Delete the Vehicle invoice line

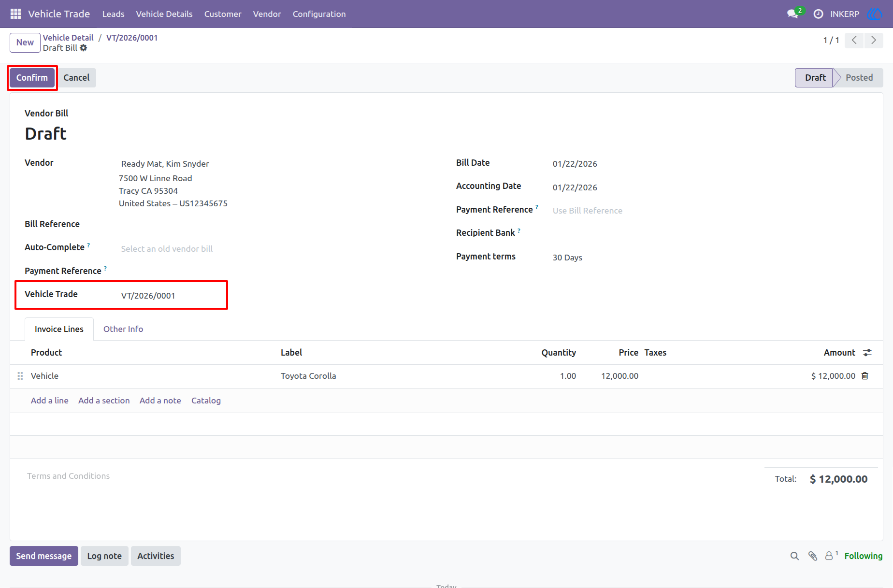[x=865, y=376]
